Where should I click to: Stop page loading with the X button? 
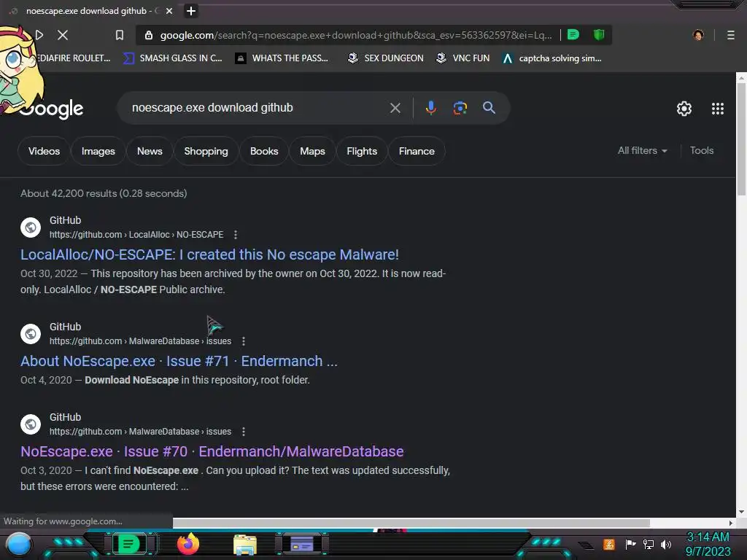[x=63, y=35]
